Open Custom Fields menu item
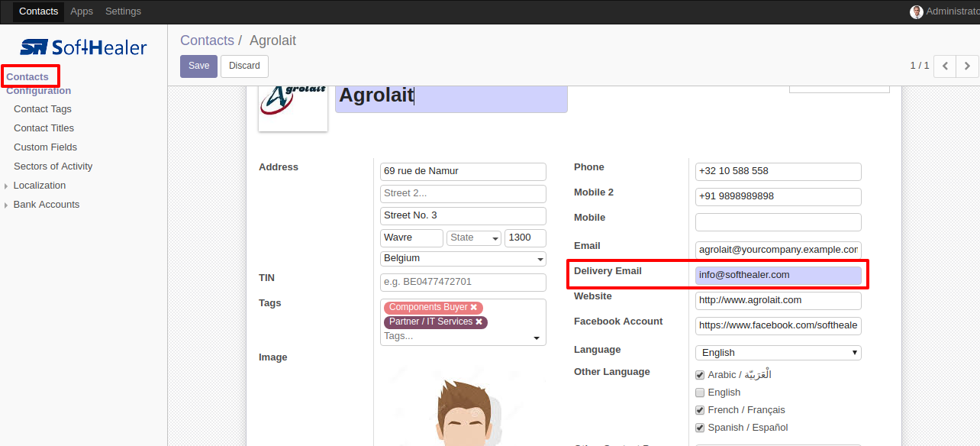Viewport: 980px width, 446px height. coord(46,147)
